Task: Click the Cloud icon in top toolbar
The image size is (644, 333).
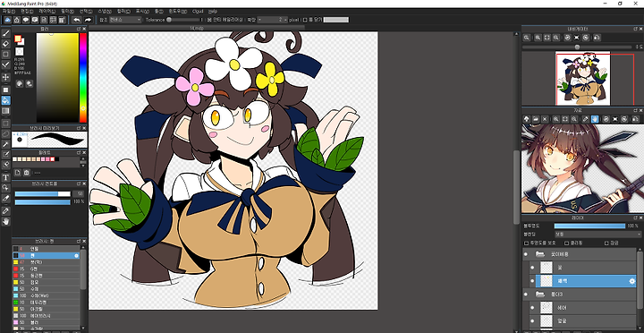Action: coord(8,20)
